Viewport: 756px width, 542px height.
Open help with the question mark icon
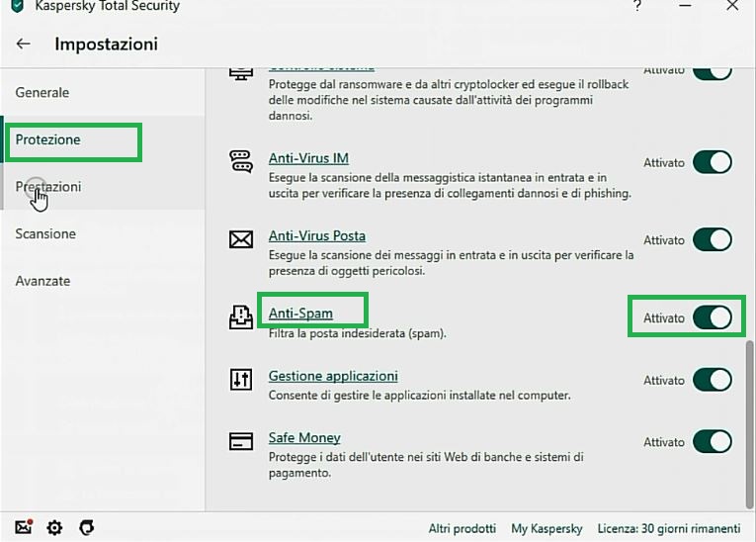[x=637, y=6]
